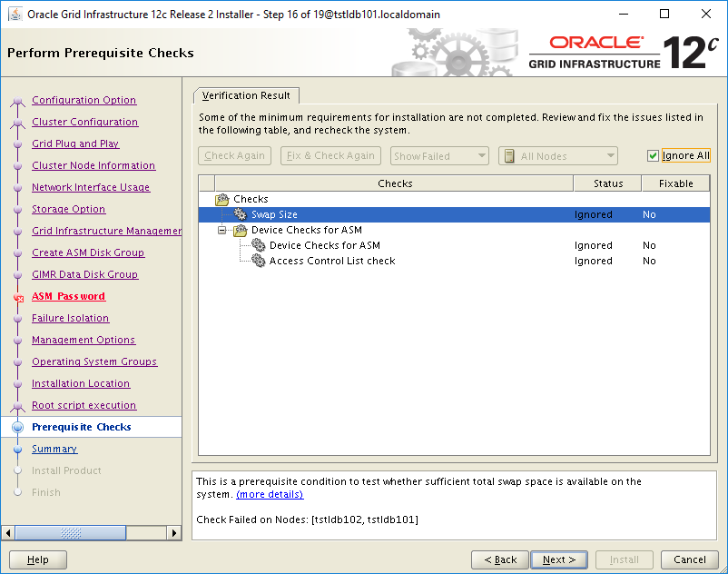Click the grayed Install button
The width and height of the screenshot is (728, 574).
click(624, 559)
